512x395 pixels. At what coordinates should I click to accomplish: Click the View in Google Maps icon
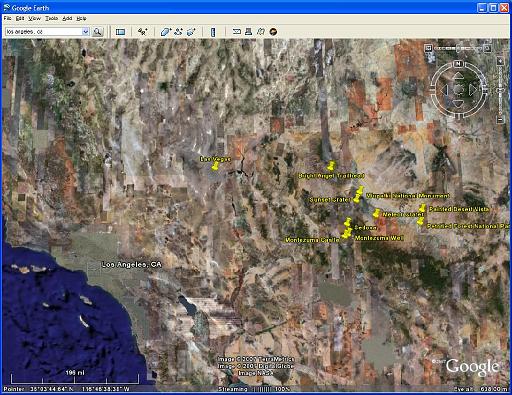pyautogui.click(x=261, y=32)
